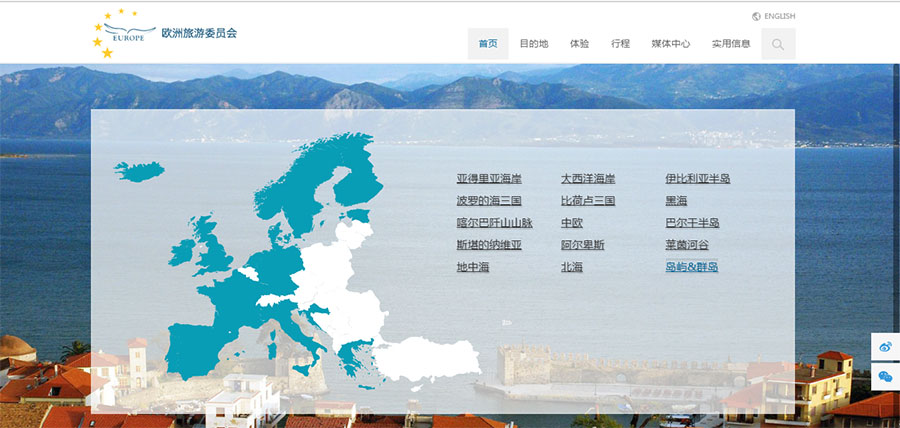Open the 波罗的海三国 link
Image resolution: width=900 pixels, height=428 pixels.
click(x=489, y=201)
